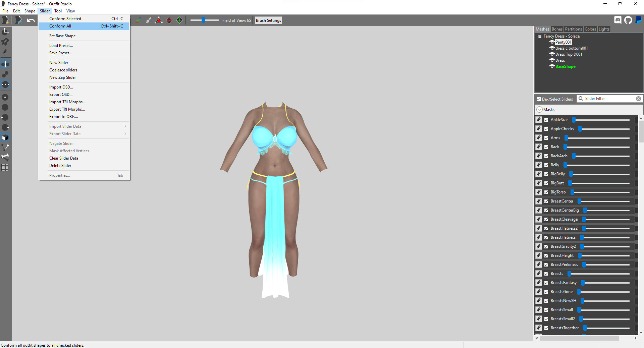Image resolution: width=644 pixels, height=348 pixels.
Task: Choose Load Preset menu entry
Action: tap(84, 46)
